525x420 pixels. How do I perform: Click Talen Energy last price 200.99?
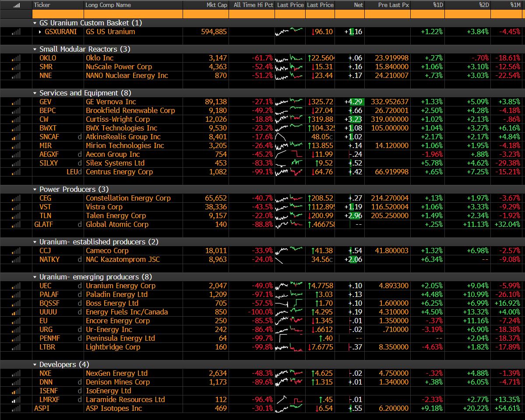(321, 216)
